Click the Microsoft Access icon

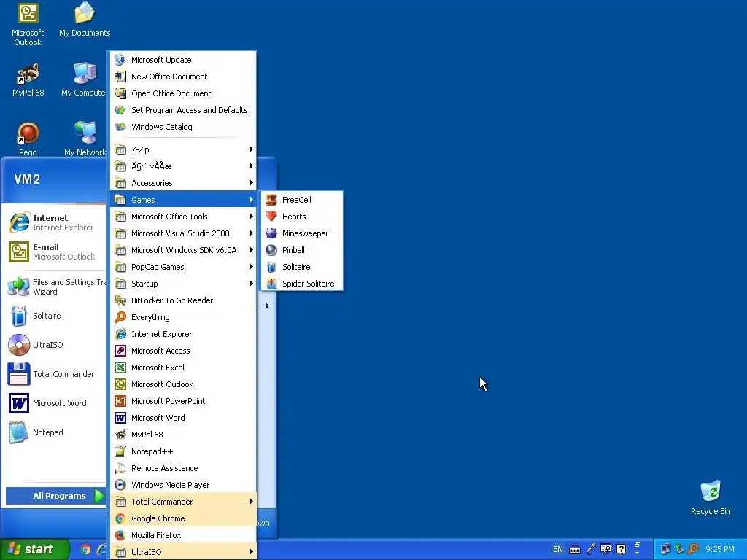pos(120,351)
